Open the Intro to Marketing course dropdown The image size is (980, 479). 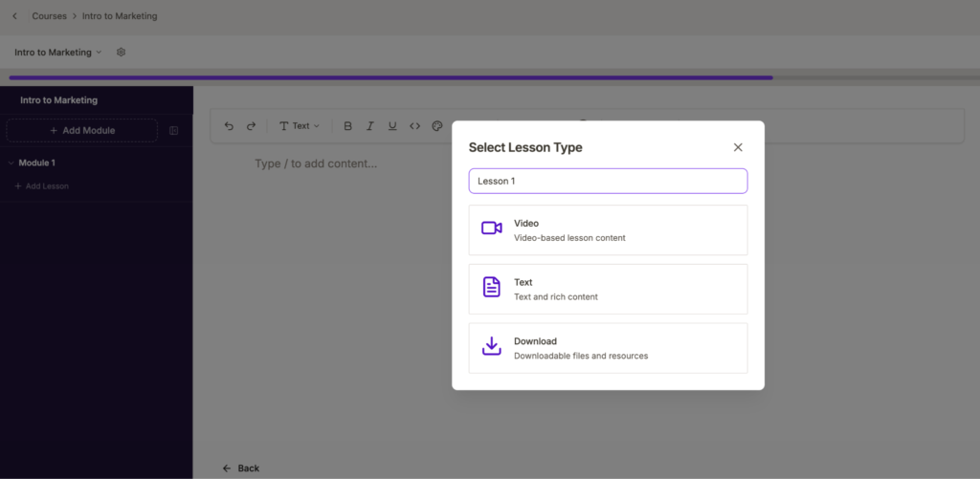coord(58,53)
